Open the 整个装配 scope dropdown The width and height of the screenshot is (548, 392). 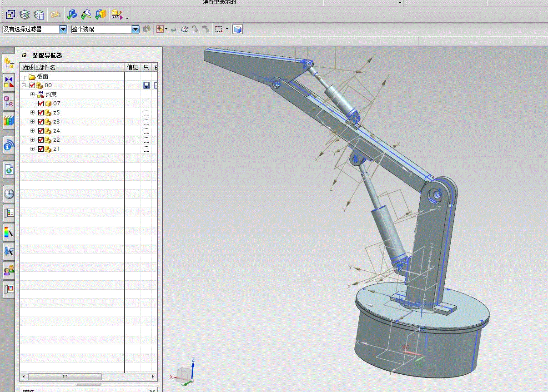[x=135, y=29]
